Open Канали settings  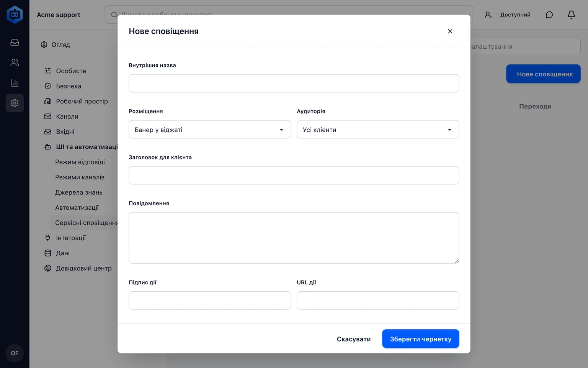tap(67, 116)
